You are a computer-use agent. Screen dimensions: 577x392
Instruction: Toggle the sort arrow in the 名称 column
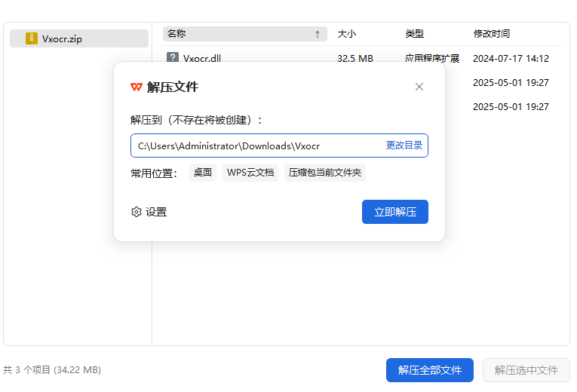click(318, 34)
